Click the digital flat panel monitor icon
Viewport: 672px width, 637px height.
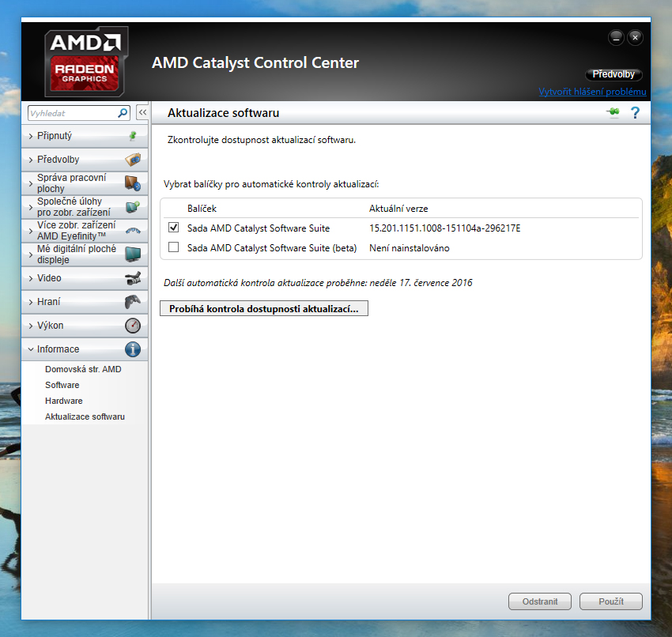133,254
